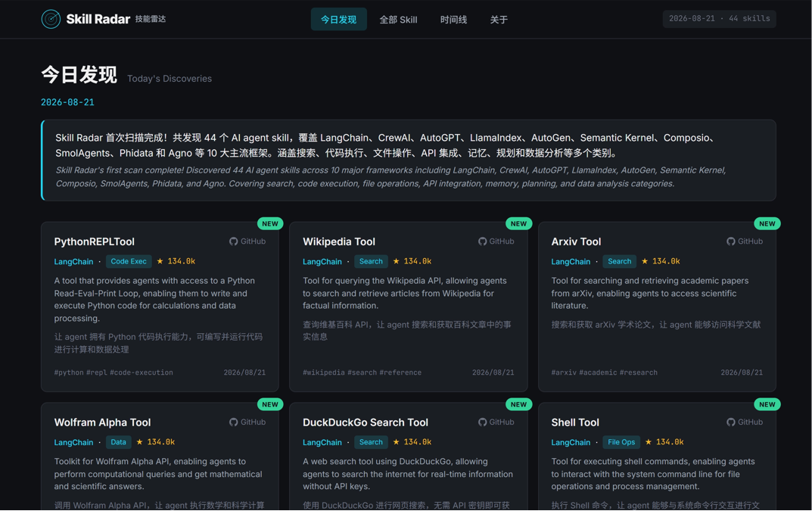Open the 关于 page tab
Viewport: 812px width, 511px height.
tap(499, 20)
